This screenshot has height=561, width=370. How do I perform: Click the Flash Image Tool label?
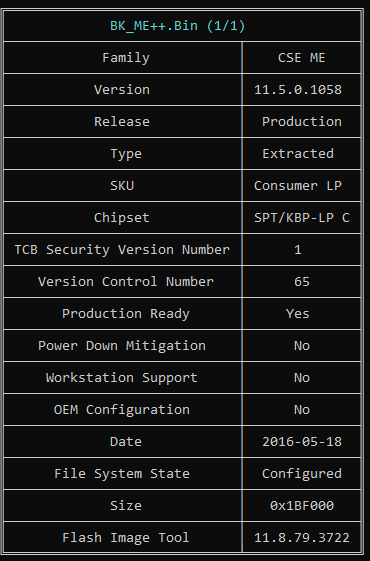[126, 538]
